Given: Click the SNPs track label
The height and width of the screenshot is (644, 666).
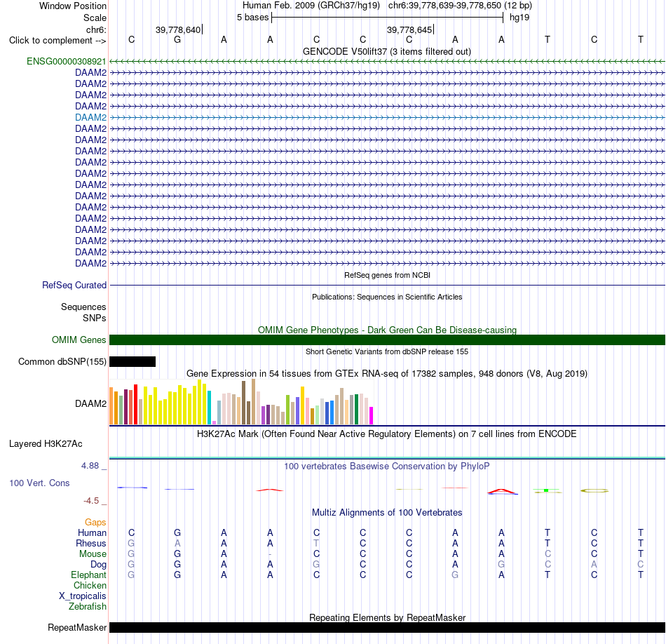Looking at the screenshot, I should pos(95,318).
